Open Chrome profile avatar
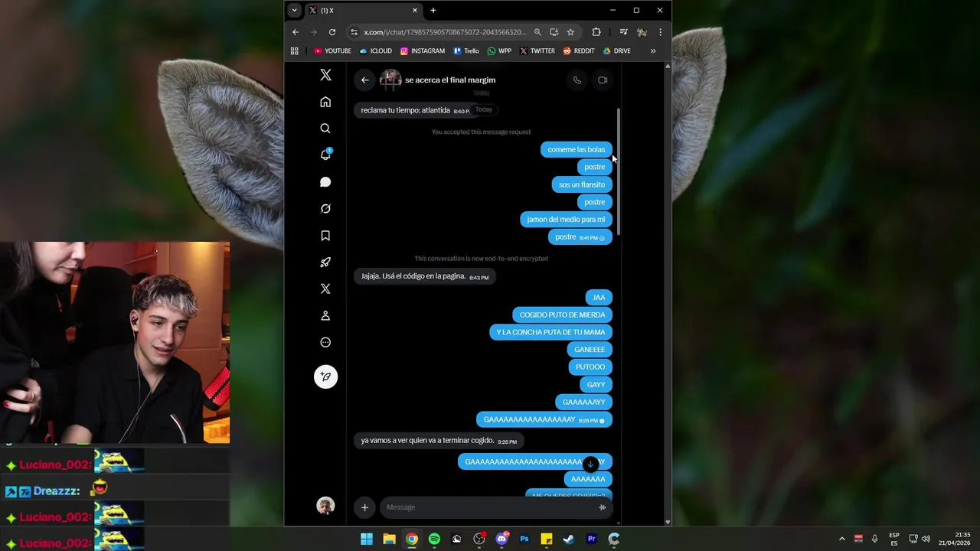Viewport: 980px width, 551px height. coord(642,32)
